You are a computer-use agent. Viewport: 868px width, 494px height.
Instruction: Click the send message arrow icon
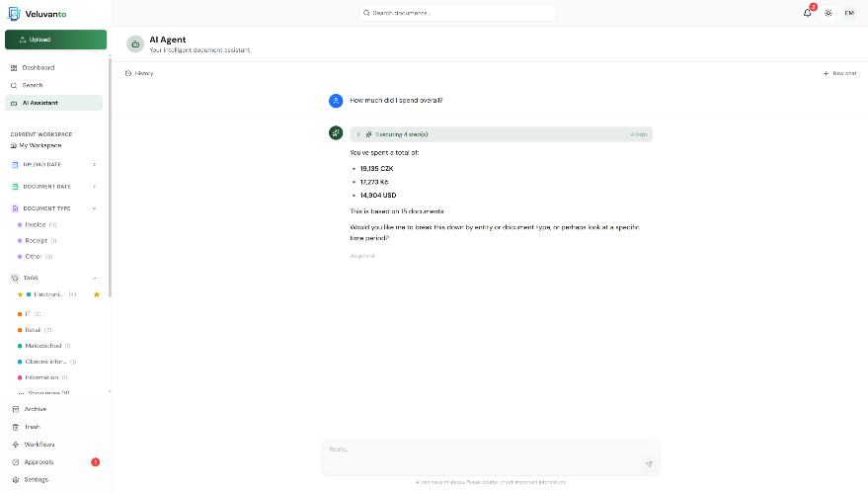click(x=649, y=464)
